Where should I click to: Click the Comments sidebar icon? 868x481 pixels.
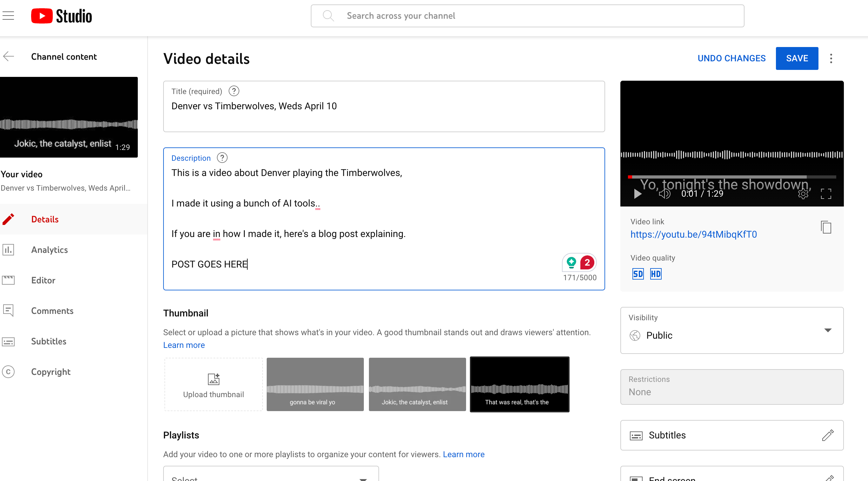pyautogui.click(x=8, y=310)
